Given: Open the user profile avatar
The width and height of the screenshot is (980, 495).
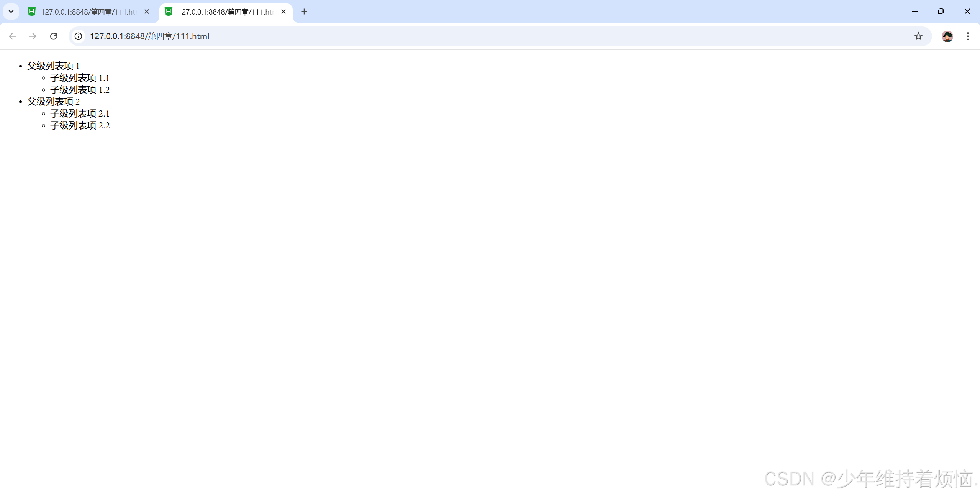Looking at the screenshot, I should click(x=947, y=36).
